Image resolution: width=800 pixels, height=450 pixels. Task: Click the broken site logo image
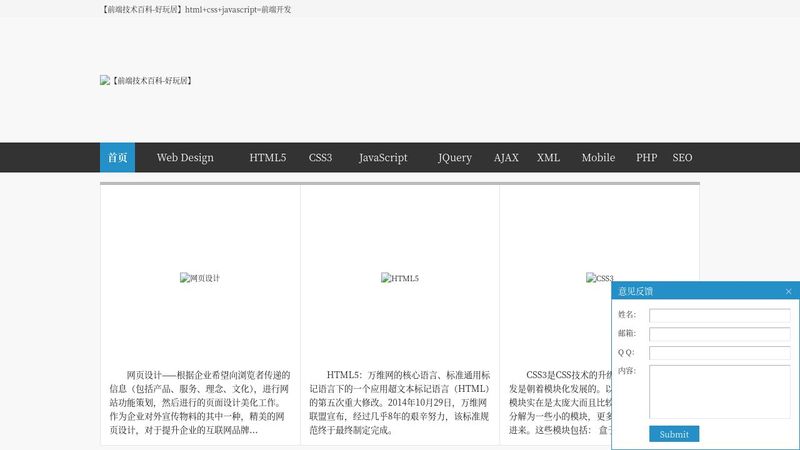pyautogui.click(x=146, y=80)
